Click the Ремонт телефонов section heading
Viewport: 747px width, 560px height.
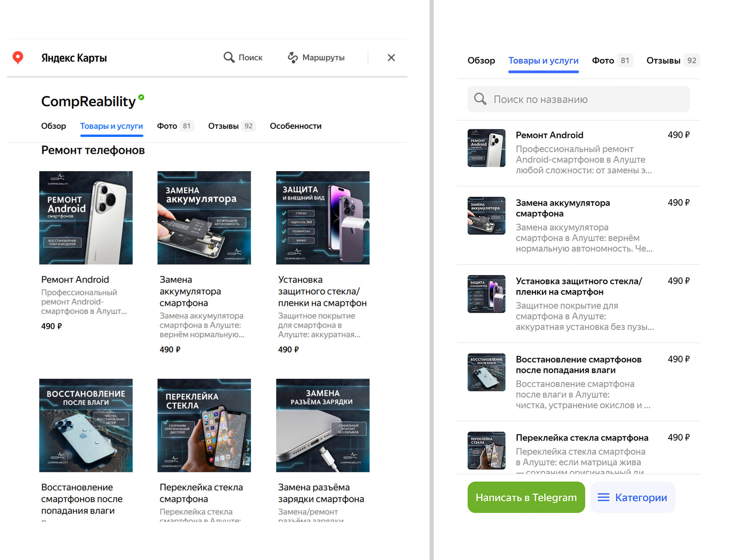click(93, 150)
